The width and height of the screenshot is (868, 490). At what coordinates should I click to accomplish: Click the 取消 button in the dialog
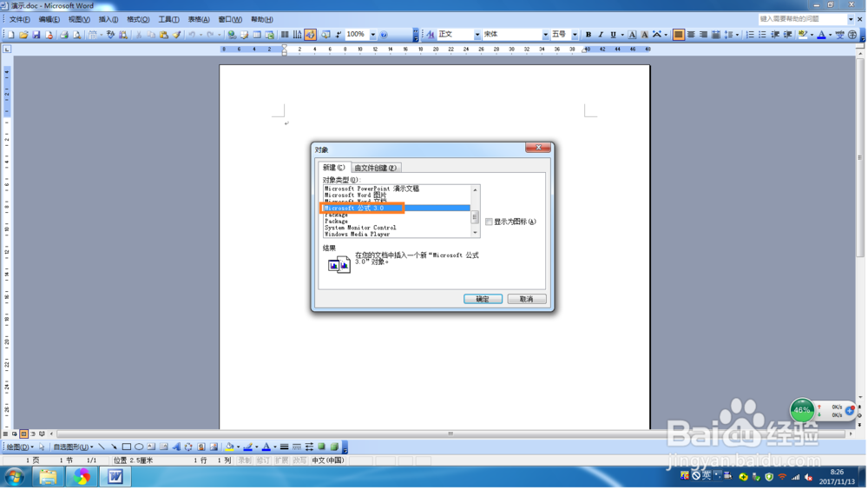click(527, 300)
